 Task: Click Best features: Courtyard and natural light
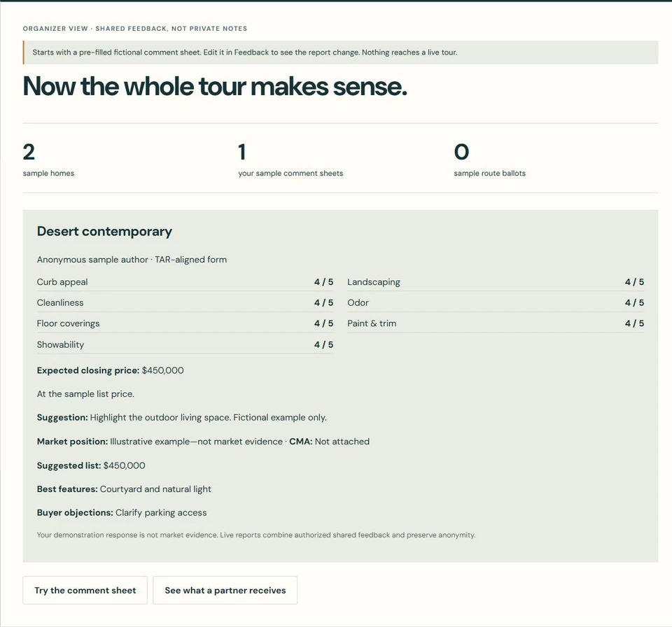124,489
